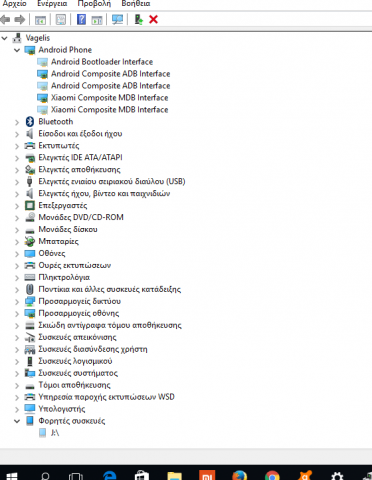Select Android Bootloader Interface device
Image resolution: width=372 pixels, height=480 pixels.
[x=102, y=62]
